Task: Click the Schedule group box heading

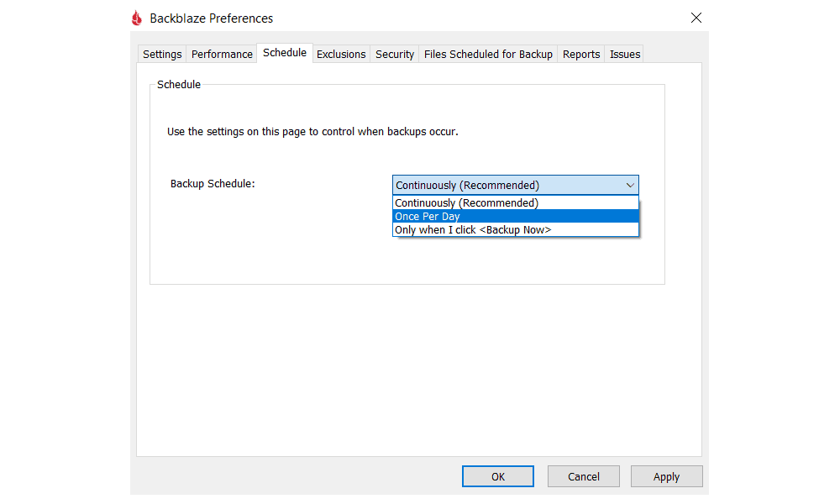Action: coord(179,85)
